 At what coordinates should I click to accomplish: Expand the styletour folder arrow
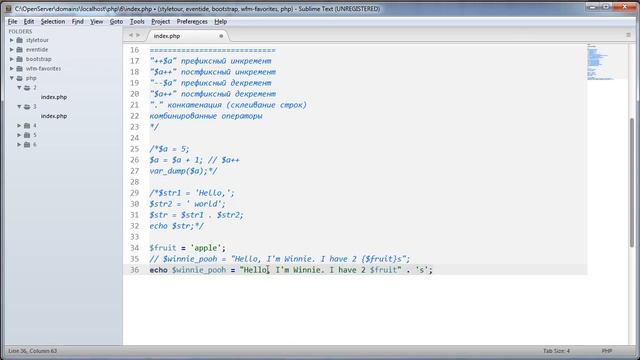point(12,40)
